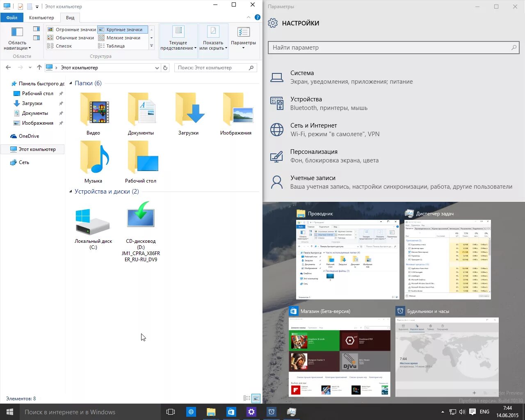Open the Файл menu
525x420 pixels.
[x=11, y=17]
